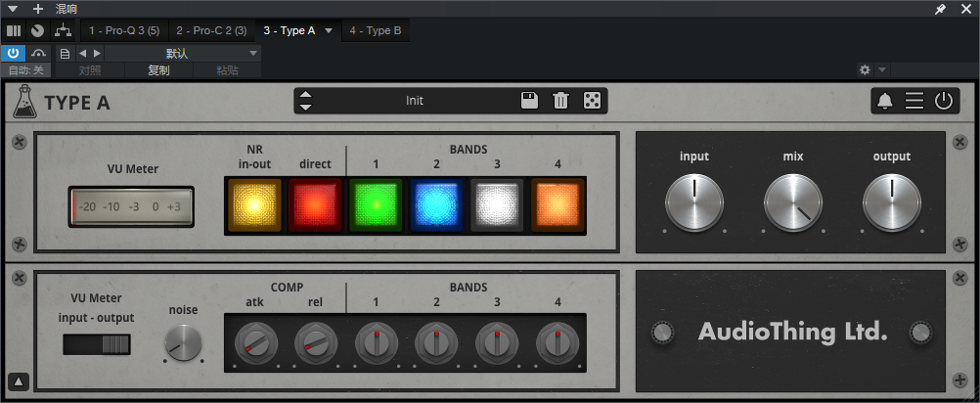The image size is (980, 403).
Task: Open the preset file document icon
Action: [65, 54]
